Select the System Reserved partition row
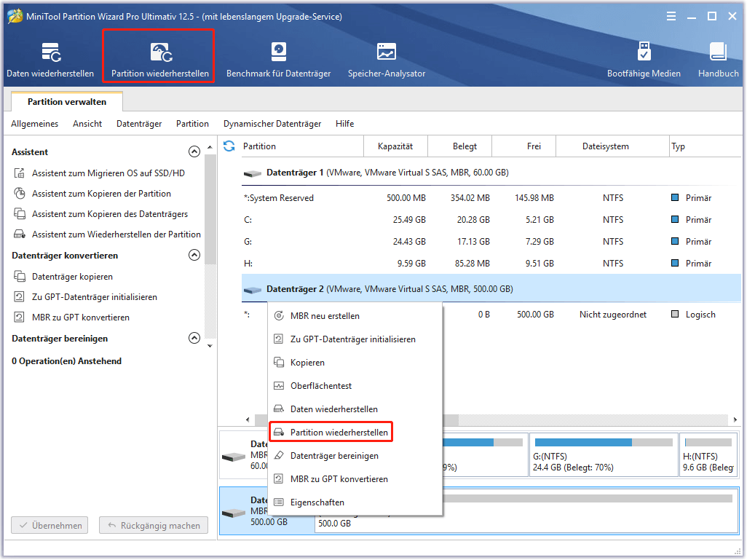The image size is (747, 560). click(491, 198)
